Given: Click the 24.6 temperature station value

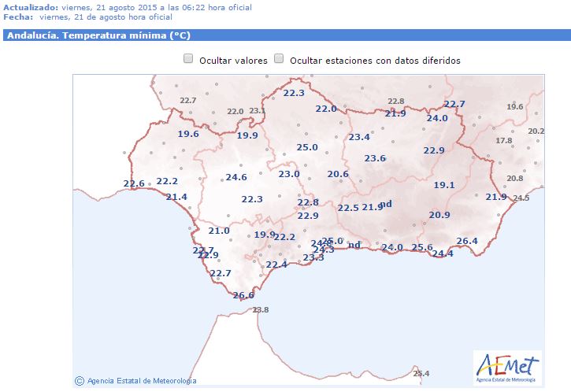Looking at the screenshot, I should 236,177.
